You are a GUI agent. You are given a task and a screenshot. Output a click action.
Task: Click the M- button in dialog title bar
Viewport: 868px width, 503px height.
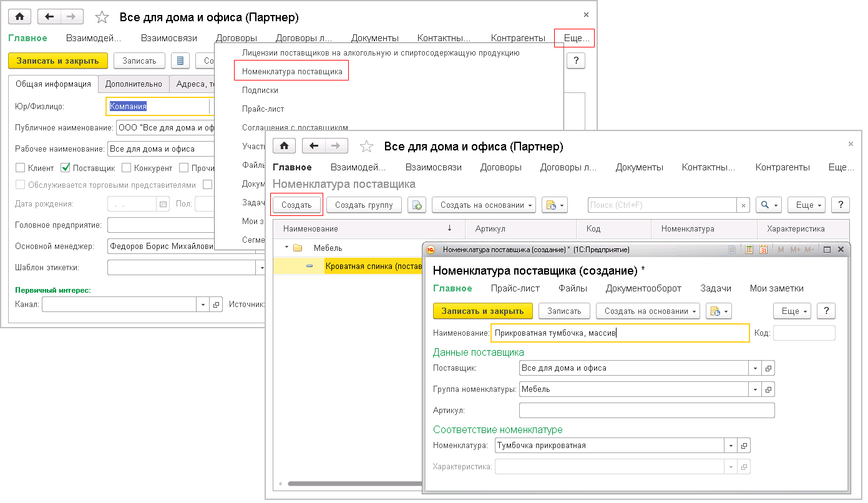809,250
